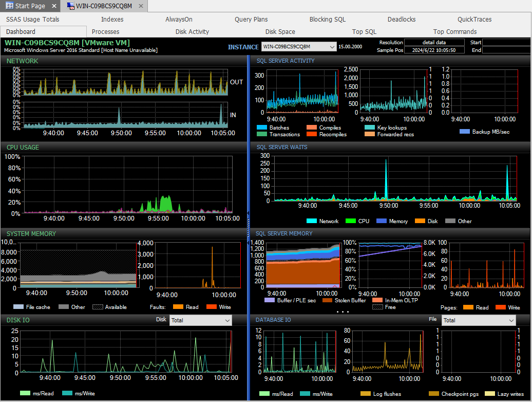Close the Start Page tab
Viewport: 532px width, 402px height.
coord(54,6)
